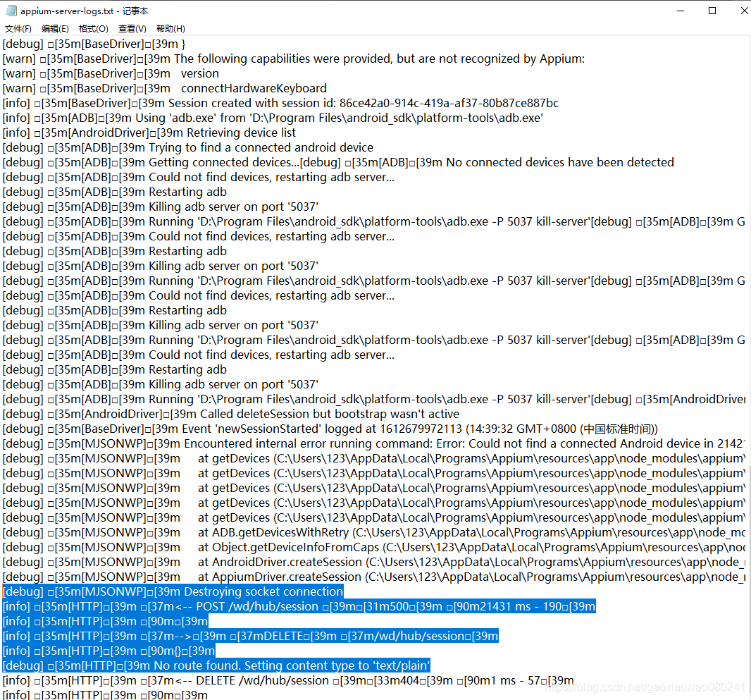751x700 pixels.
Task: Open the 查看(V) menu
Action: [132, 28]
